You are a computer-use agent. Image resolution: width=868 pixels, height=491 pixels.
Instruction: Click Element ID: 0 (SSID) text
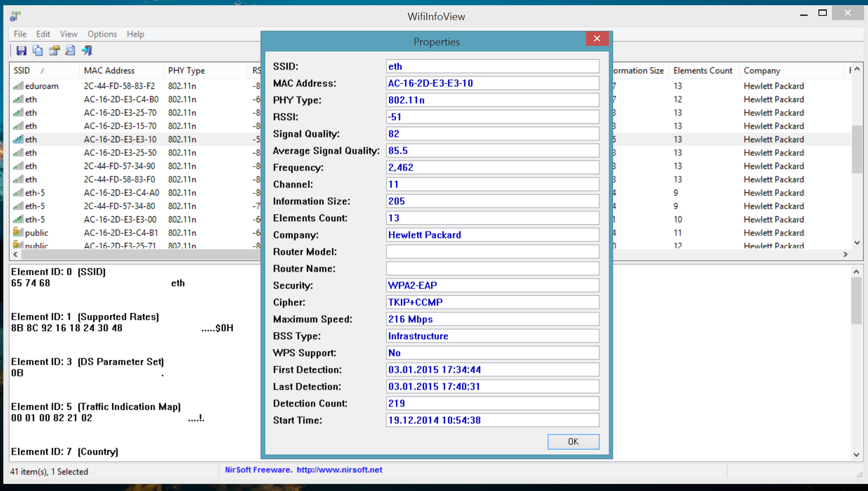[x=58, y=272]
